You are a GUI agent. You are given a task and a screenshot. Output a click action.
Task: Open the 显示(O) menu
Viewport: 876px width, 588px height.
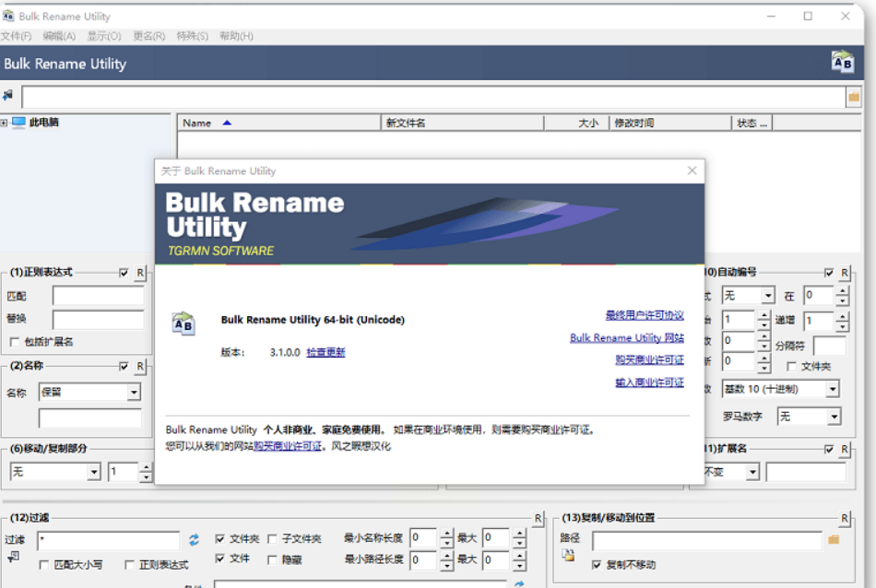point(104,36)
